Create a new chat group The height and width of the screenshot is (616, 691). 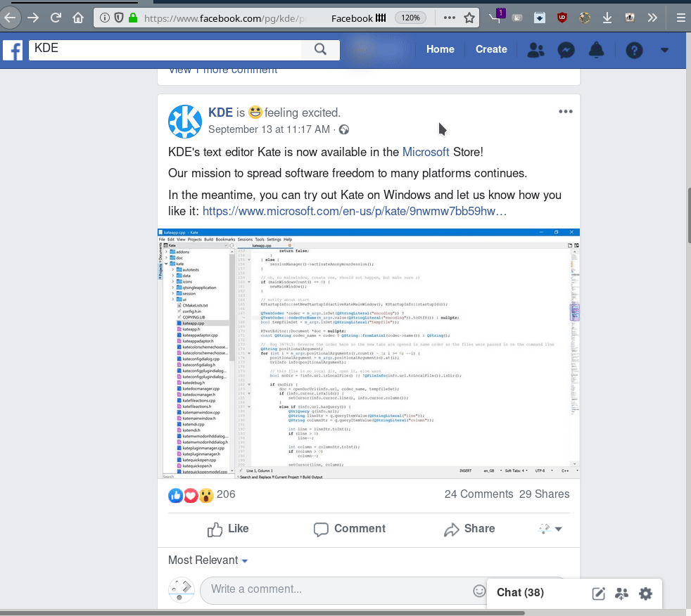(621, 593)
